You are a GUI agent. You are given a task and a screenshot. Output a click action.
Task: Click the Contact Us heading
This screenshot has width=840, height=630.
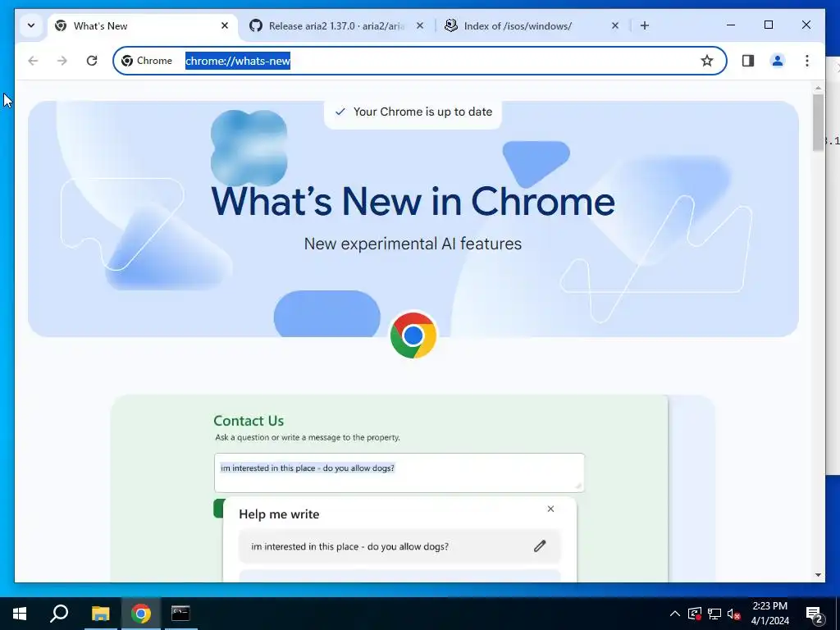[249, 421]
